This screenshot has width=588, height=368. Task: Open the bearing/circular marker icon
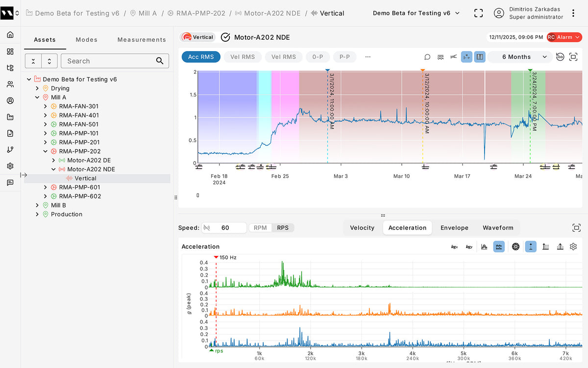515,247
